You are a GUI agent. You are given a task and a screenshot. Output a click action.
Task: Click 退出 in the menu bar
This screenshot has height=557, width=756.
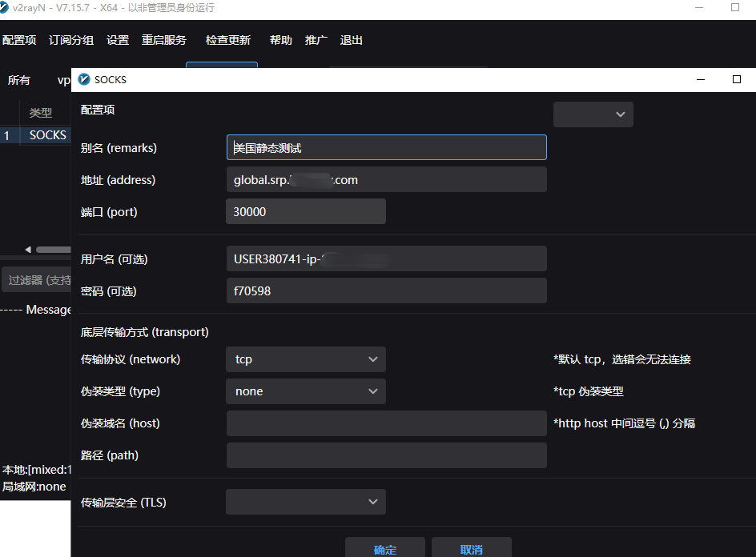[351, 40]
